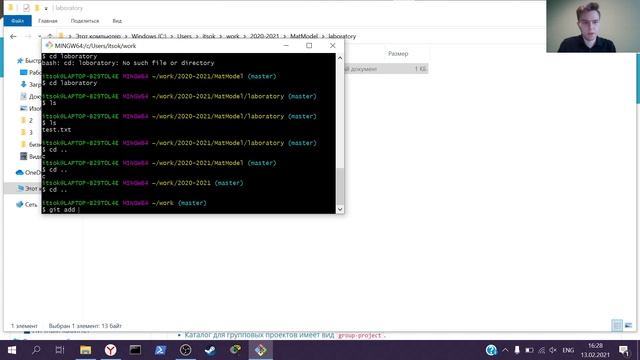
Task: Open the black console app in taskbar
Action: pos(135,350)
